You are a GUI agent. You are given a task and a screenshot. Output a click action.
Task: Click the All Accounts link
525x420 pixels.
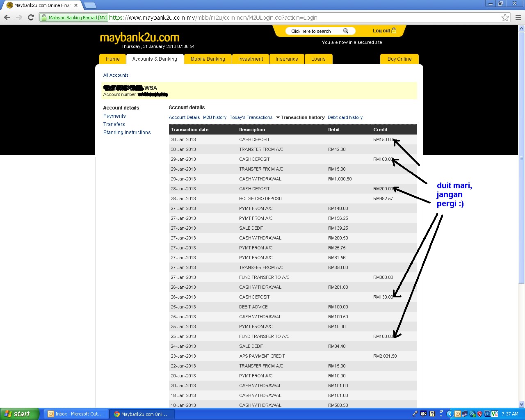pyautogui.click(x=116, y=75)
